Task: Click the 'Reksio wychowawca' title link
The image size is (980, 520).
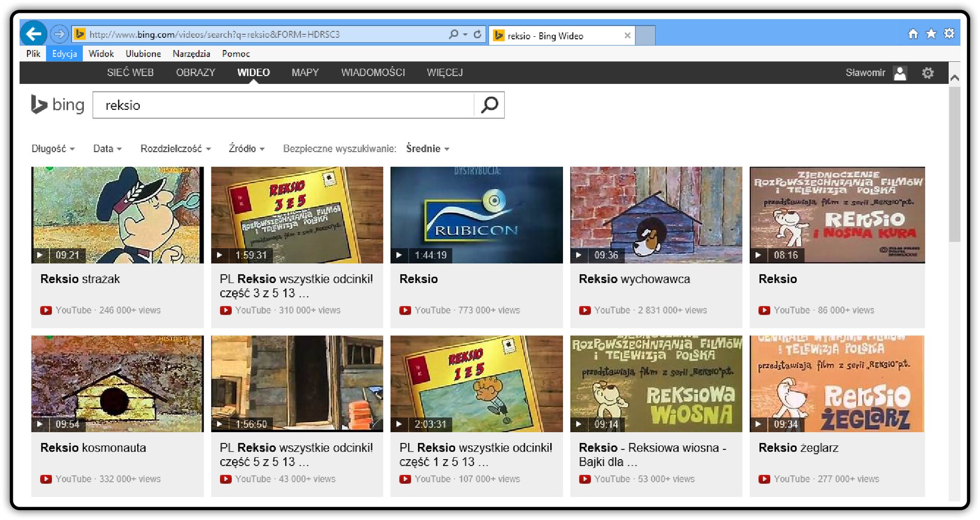Action: [634, 279]
